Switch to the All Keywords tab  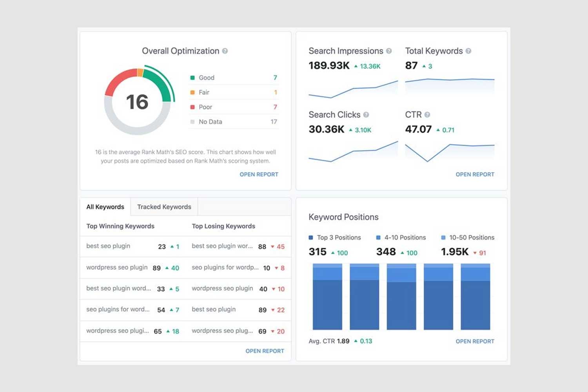click(x=105, y=207)
